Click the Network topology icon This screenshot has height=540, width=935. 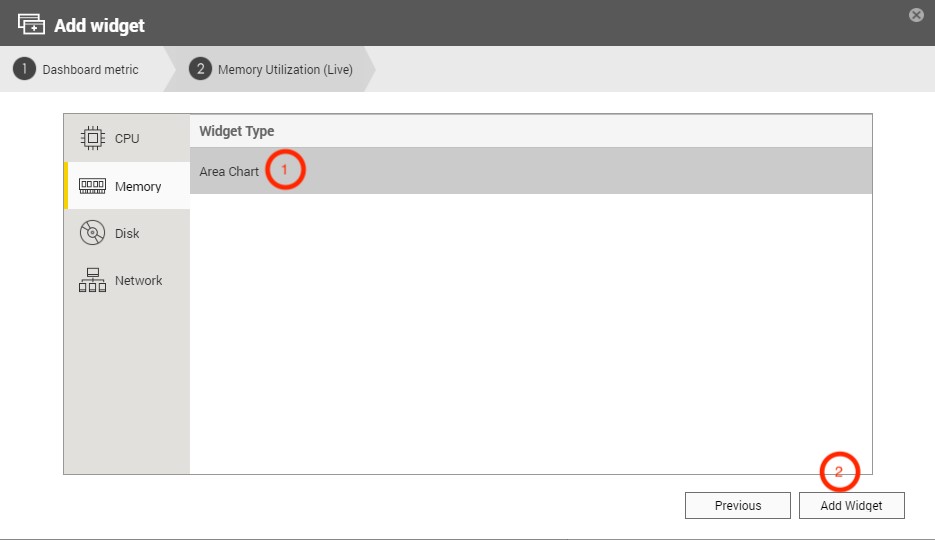92,280
